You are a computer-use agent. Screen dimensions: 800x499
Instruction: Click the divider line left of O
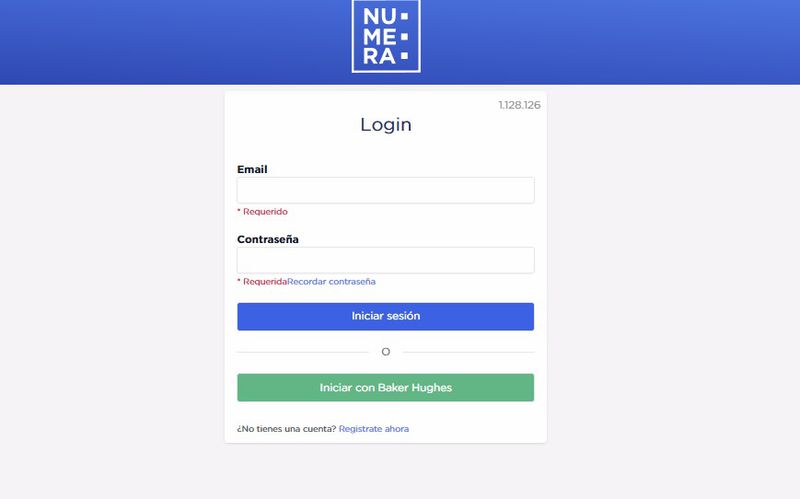click(303, 352)
